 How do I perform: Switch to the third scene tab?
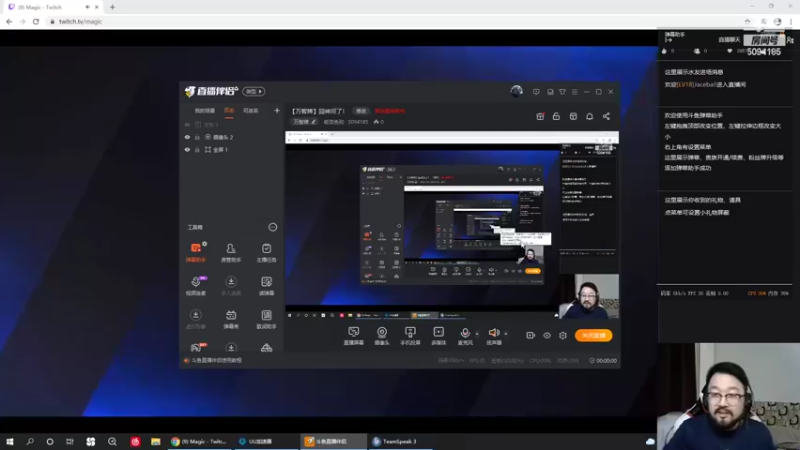[251, 111]
